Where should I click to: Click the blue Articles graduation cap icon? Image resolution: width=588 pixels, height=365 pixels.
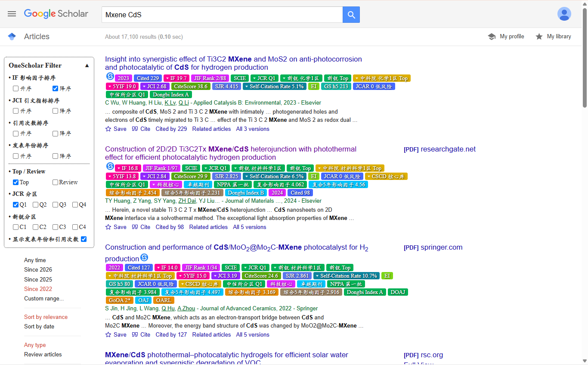coord(12,37)
